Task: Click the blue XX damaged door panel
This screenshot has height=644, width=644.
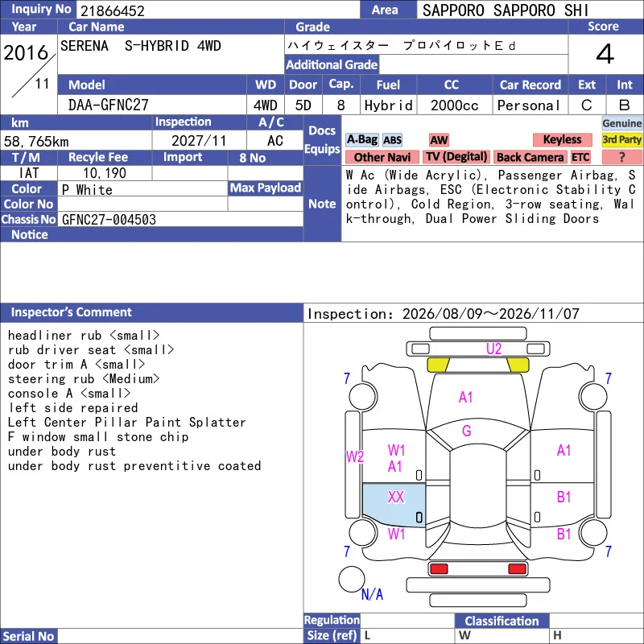Action: (x=394, y=505)
